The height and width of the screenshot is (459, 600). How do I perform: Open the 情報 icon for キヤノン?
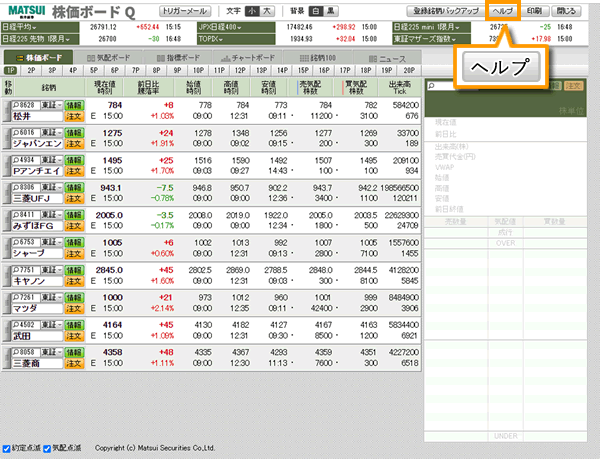tap(74, 270)
